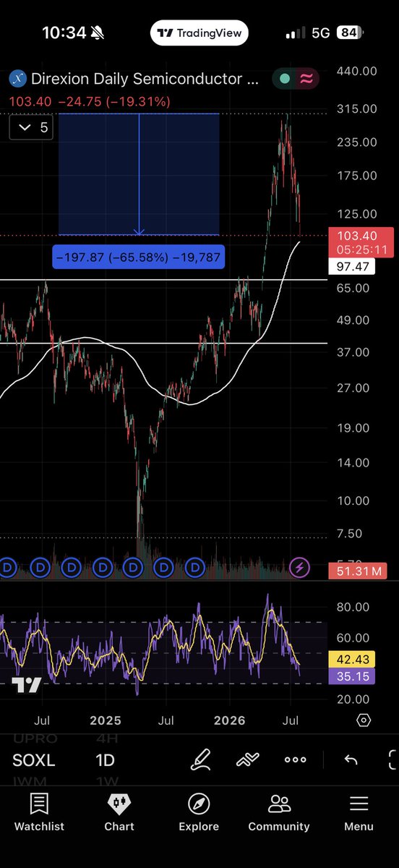Tap the 315.00 price axis label
The height and width of the screenshot is (868, 399).
[x=356, y=109]
